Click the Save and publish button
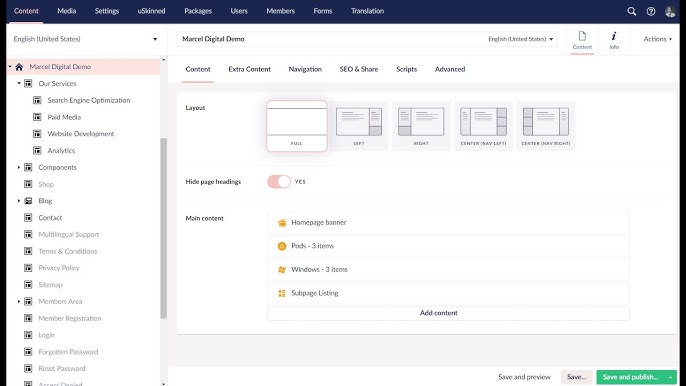 [630, 377]
